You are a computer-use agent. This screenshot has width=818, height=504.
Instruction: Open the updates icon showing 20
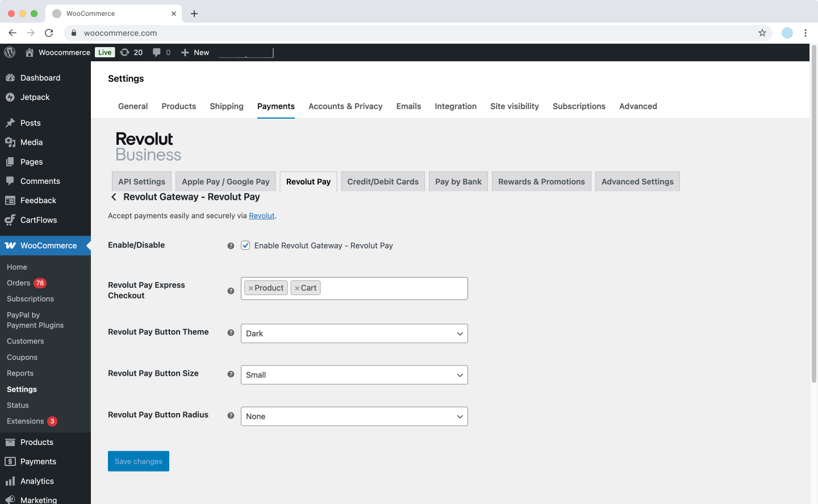(125, 52)
